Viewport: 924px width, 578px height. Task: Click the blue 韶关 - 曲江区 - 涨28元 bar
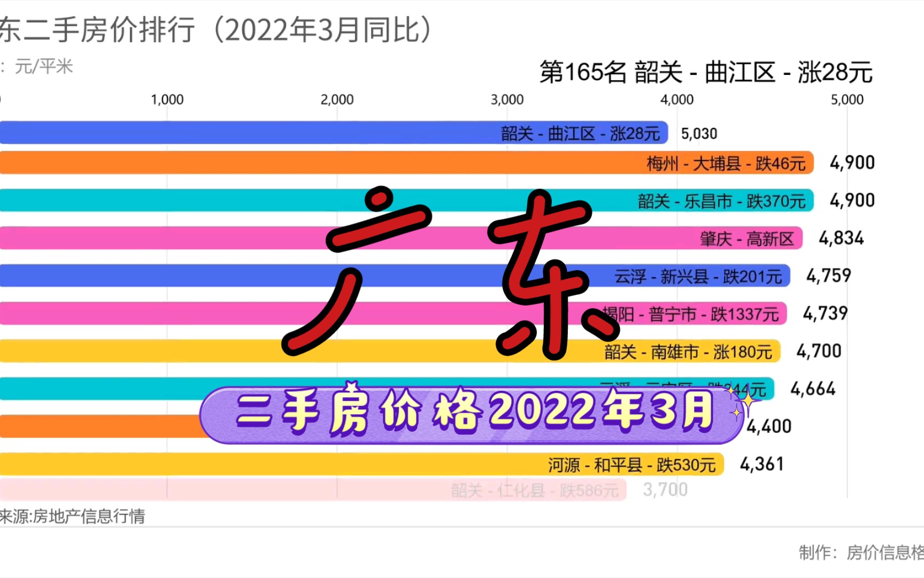pyautogui.click(x=334, y=133)
